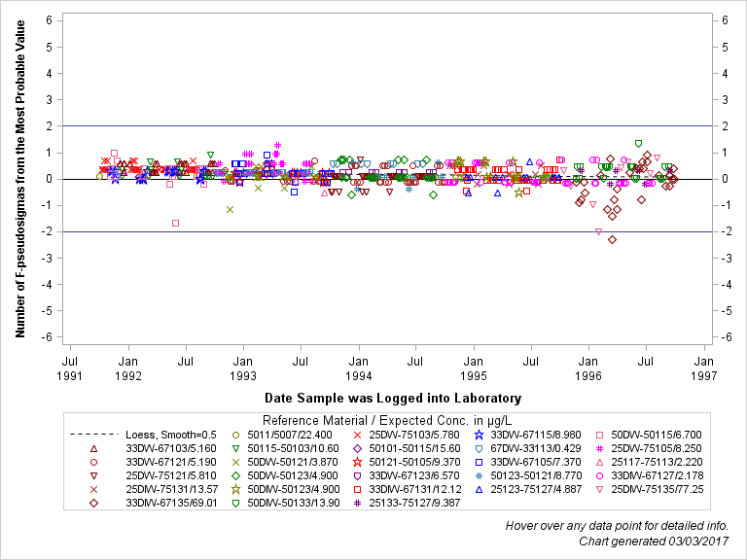This screenshot has width=747, height=560.
Task: Click the triangle marker beside 33DW-67103/5.160
Action: pos(93,448)
